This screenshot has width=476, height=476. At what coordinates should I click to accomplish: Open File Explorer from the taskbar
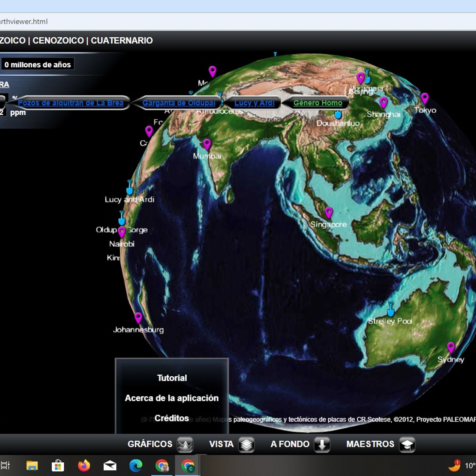32,465
